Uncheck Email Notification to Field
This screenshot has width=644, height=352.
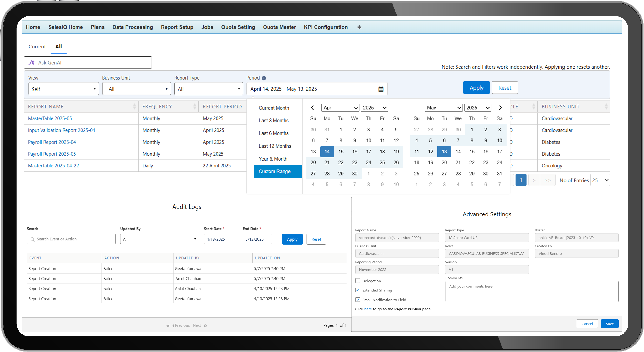click(357, 300)
